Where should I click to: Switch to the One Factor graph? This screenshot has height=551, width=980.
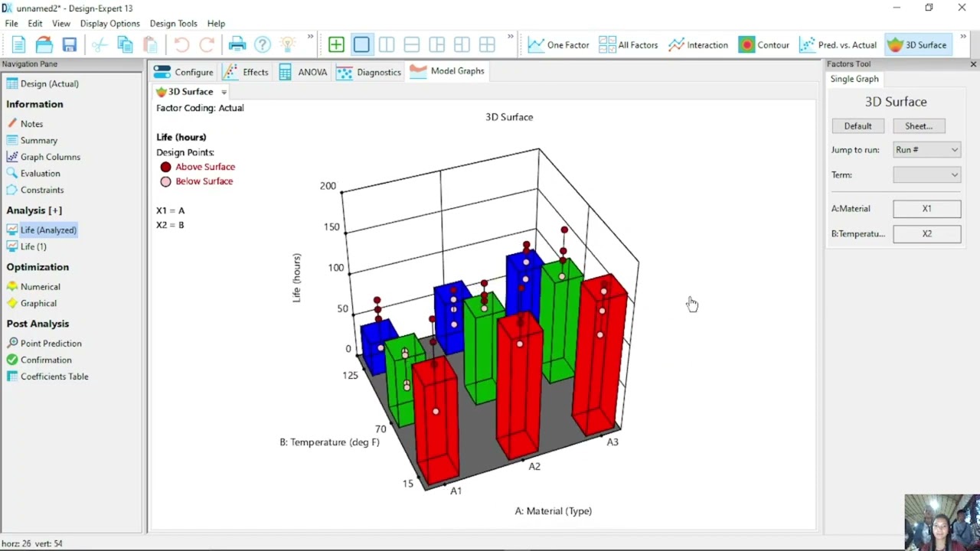click(x=559, y=44)
